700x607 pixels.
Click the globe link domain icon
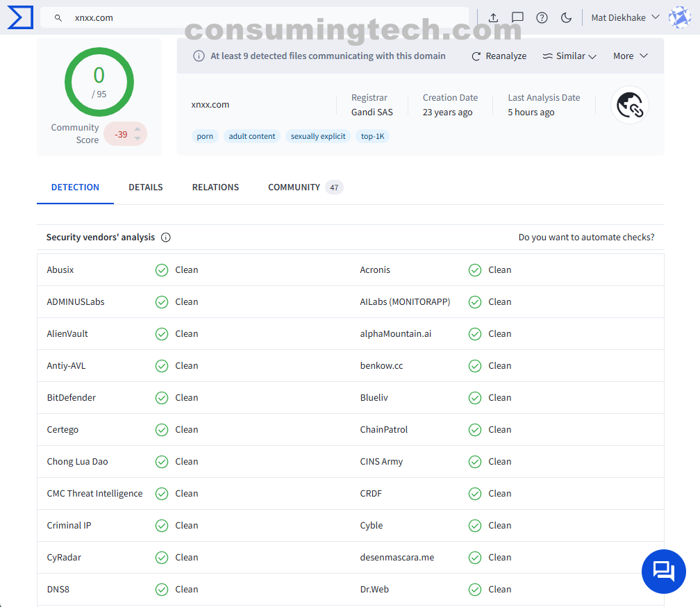pos(629,106)
